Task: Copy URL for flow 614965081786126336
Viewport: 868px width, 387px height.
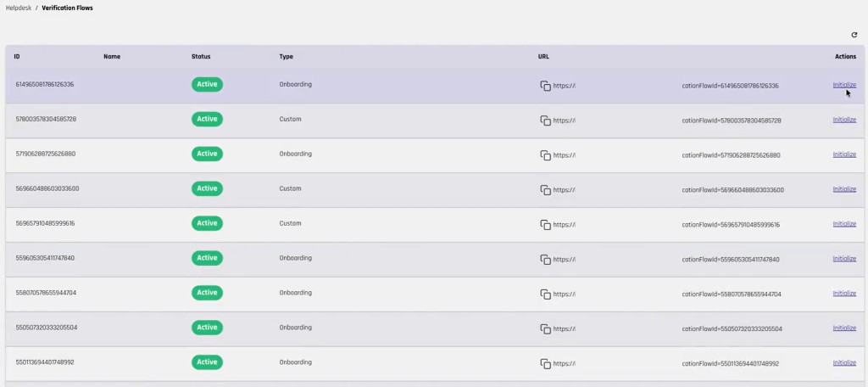Action: (x=545, y=86)
